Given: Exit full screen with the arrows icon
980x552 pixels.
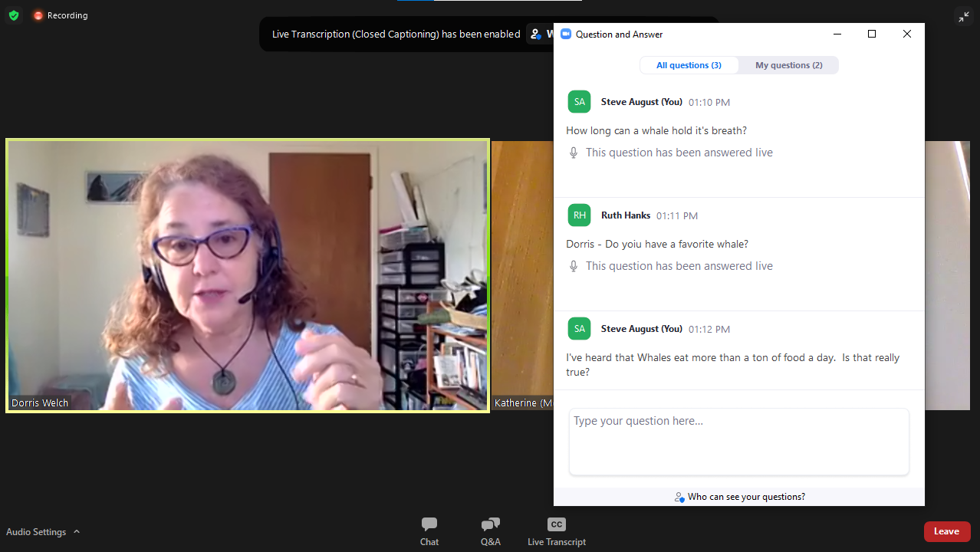Looking at the screenshot, I should [x=964, y=16].
